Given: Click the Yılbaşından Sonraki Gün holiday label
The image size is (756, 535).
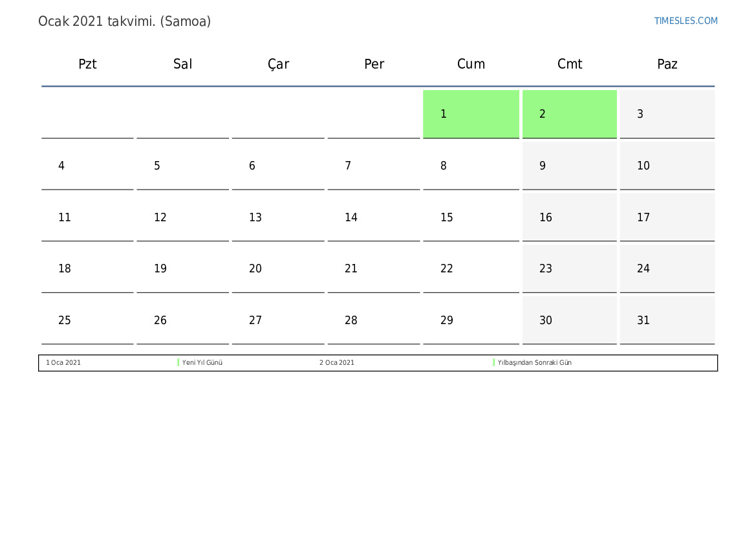Looking at the screenshot, I should click(535, 363).
